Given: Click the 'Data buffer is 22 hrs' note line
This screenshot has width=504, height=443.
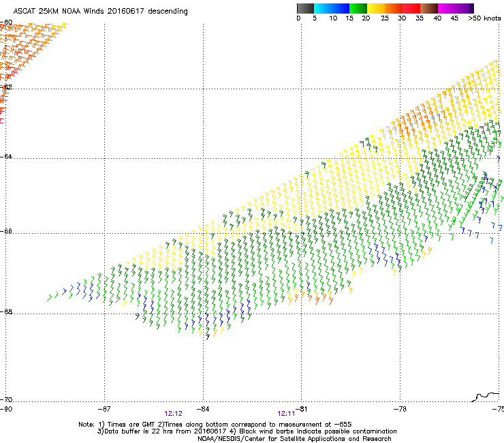Looking at the screenshot, I should 247,431.
